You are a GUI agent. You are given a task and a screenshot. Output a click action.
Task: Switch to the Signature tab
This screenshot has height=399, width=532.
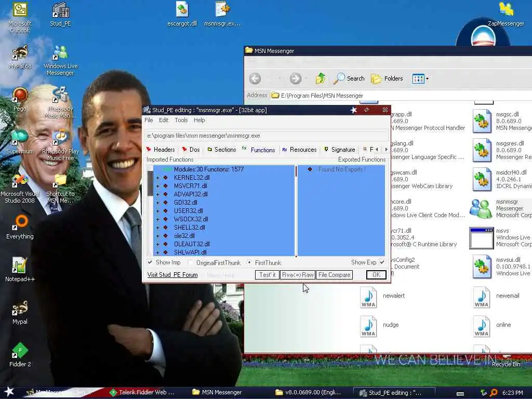(x=340, y=150)
